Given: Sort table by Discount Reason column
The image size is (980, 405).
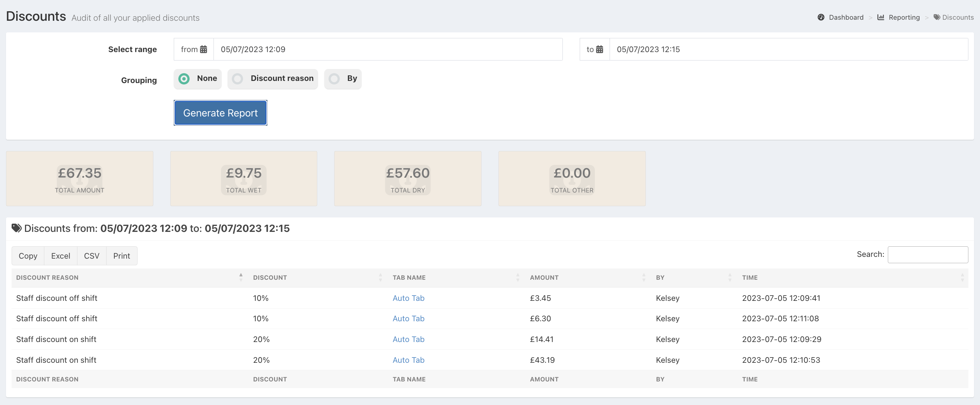Looking at the screenshot, I should click(47, 278).
